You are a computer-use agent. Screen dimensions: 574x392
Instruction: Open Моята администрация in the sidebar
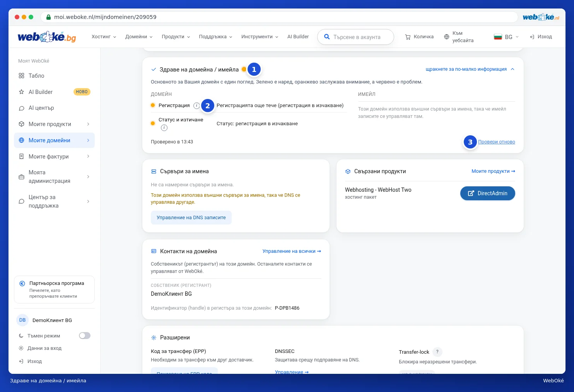click(54, 177)
